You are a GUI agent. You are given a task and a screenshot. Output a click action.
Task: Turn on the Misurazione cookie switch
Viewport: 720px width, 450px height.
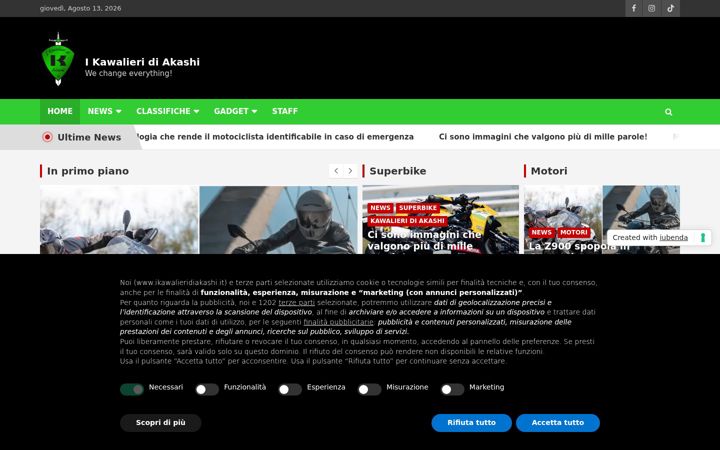[370, 389]
